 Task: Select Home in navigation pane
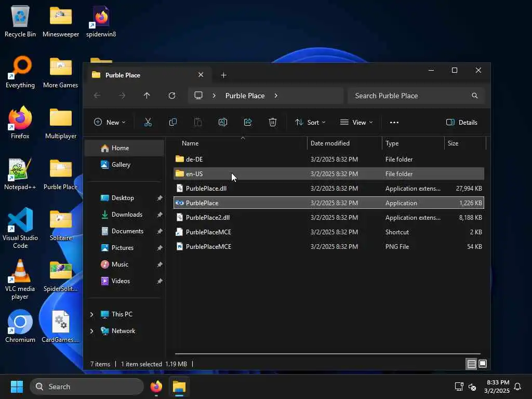125,148
